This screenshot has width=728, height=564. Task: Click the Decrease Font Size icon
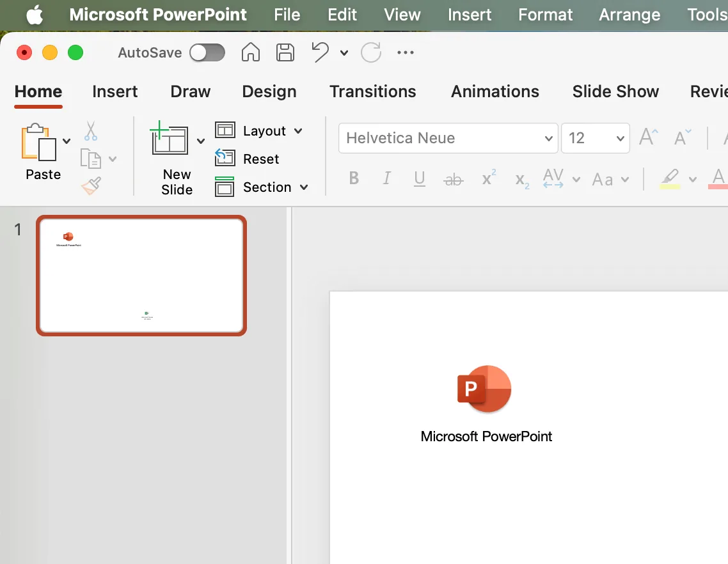[x=683, y=137]
